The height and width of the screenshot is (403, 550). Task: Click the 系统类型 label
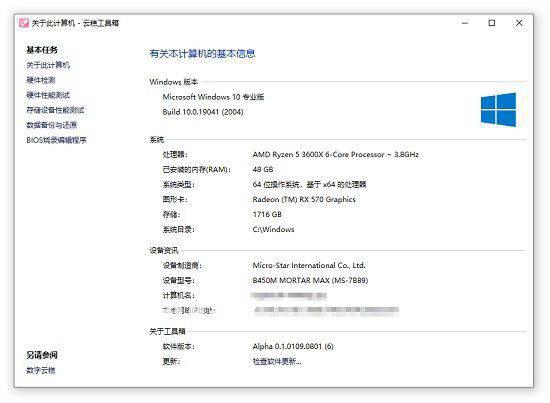tap(179, 184)
